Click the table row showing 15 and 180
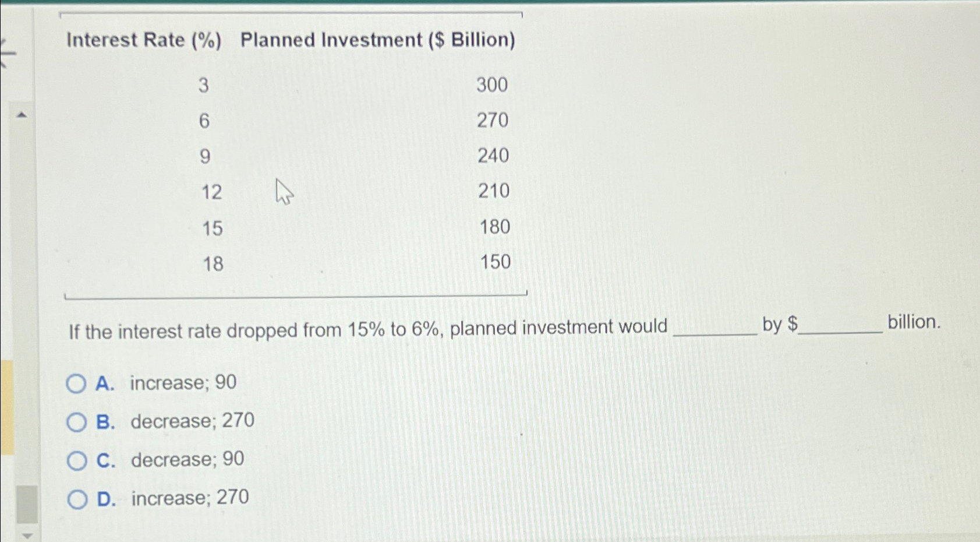 pyautogui.click(x=349, y=227)
